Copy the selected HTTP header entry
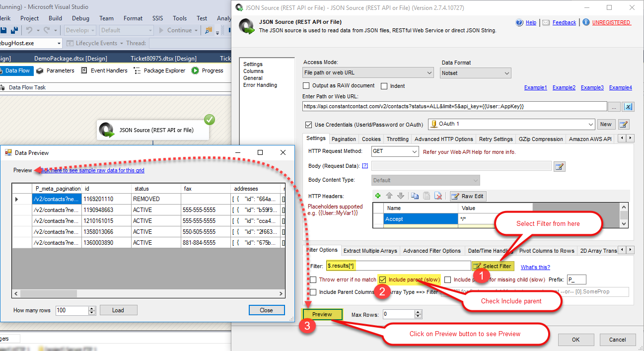 click(x=415, y=196)
